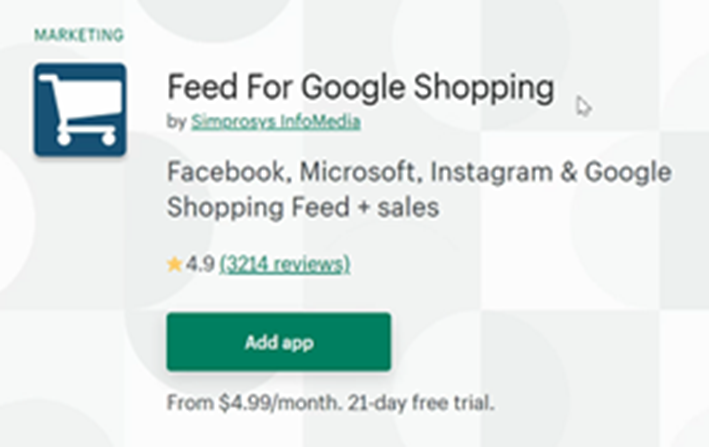Image resolution: width=709 pixels, height=447 pixels.
Task: Click the word Facebook in the description
Action: coord(227,172)
